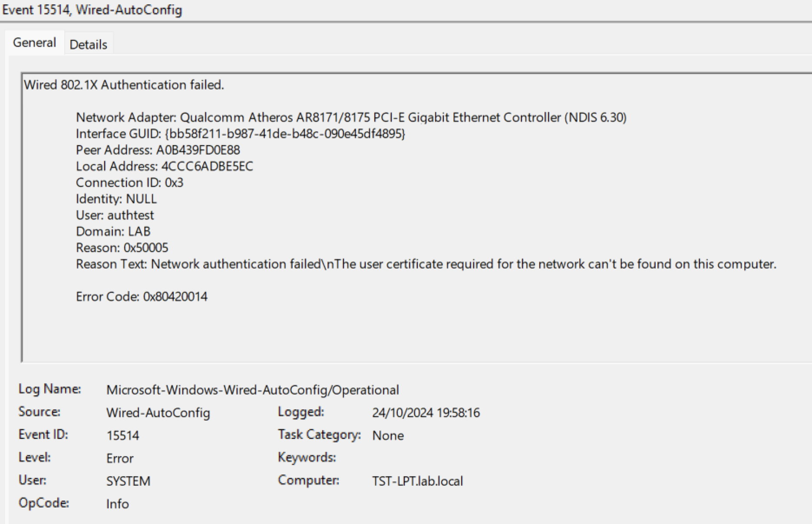
Task: Click the Domain LAB line
Action: click(x=113, y=232)
